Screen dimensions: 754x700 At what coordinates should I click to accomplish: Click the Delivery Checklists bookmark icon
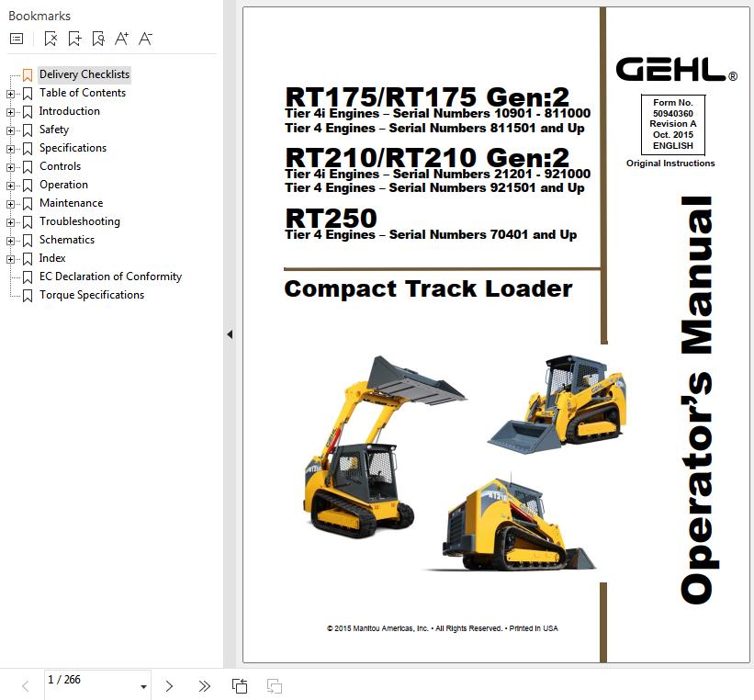tap(28, 75)
